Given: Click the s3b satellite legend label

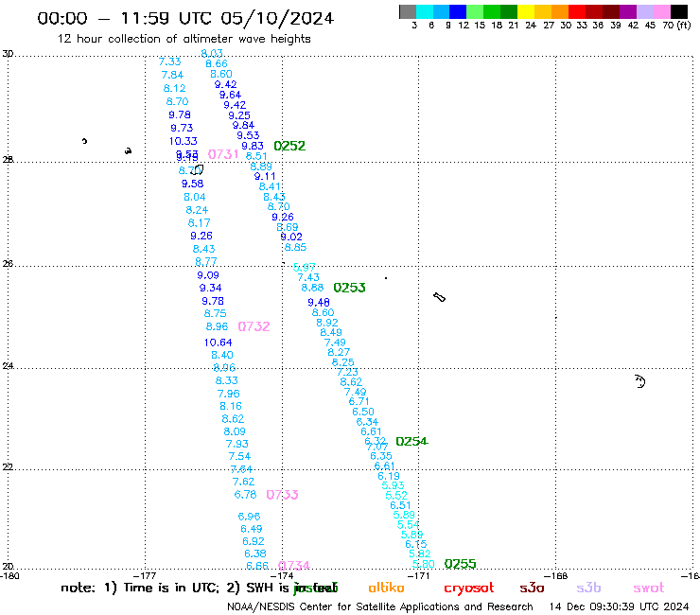Looking at the screenshot, I should tap(588, 588).
